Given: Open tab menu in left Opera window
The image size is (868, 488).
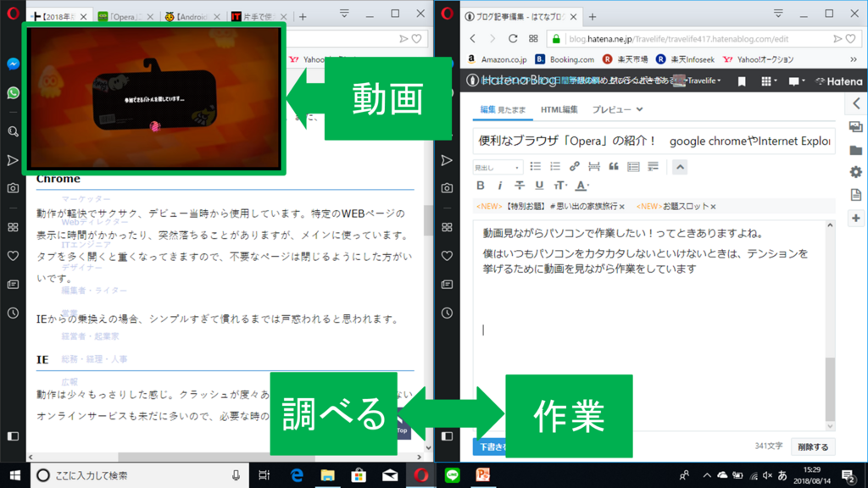Looking at the screenshot, I should click(344, 14).
